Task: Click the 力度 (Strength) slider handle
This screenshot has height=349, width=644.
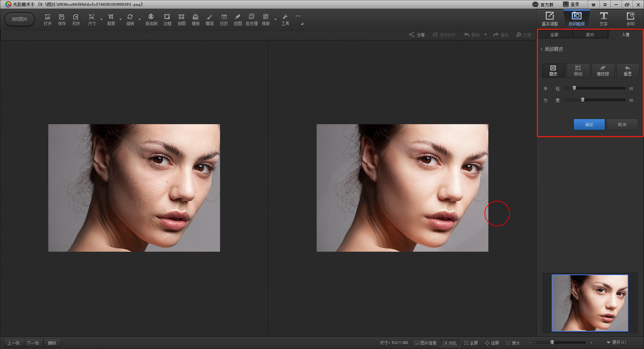Action: coord(583,100)
